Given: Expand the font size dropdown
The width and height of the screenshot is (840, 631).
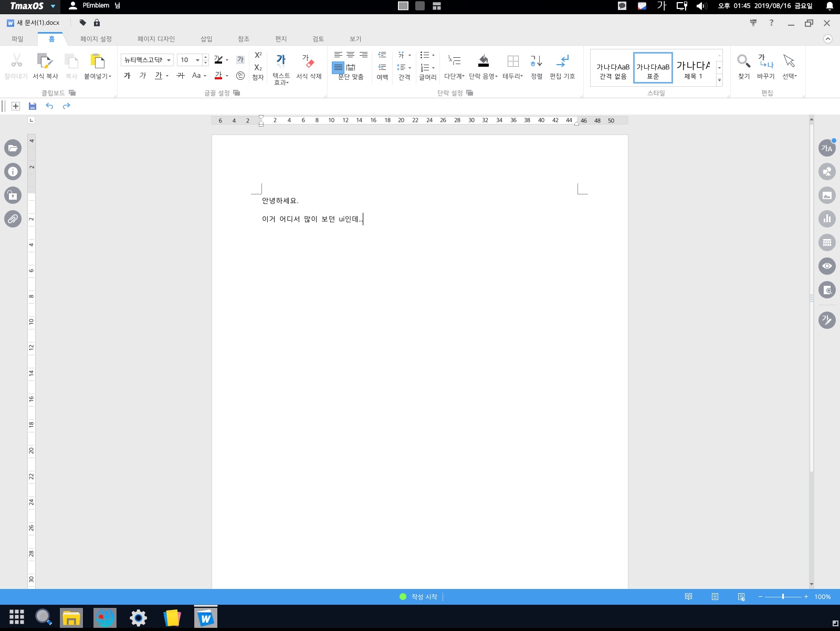Looking at the screenshot, I should (x=197, y=60).
